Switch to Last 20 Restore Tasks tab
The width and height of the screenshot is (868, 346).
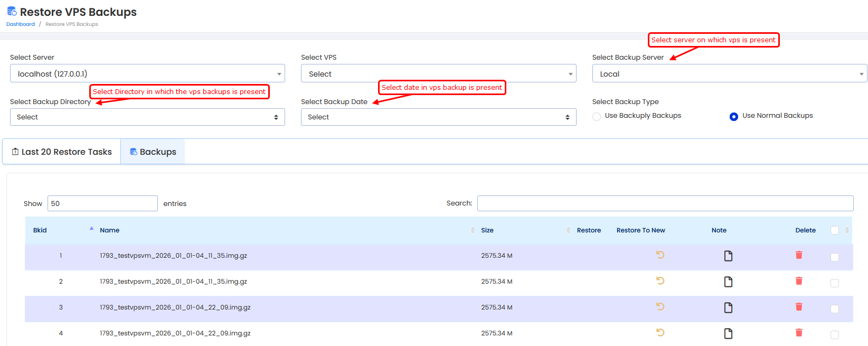click(62, 152)
